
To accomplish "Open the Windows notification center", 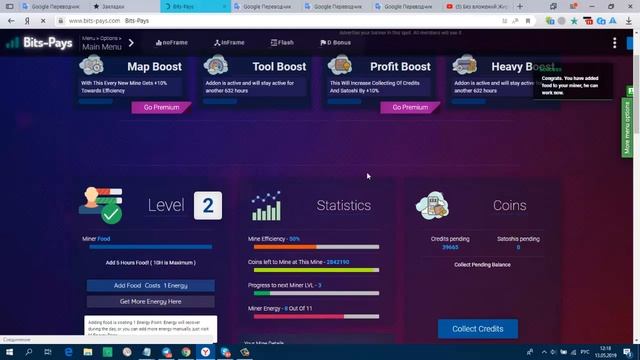I will pyautogui.click(x=628, y=352).
